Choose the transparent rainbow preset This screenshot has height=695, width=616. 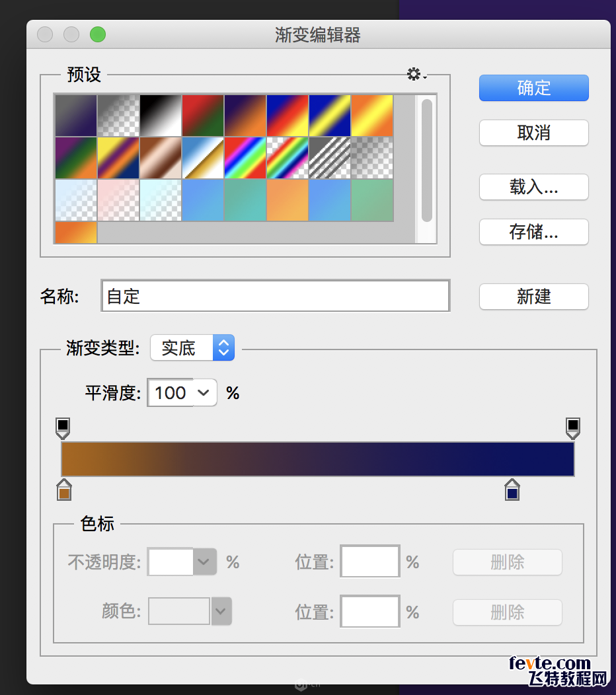click(x=288, y=158)
